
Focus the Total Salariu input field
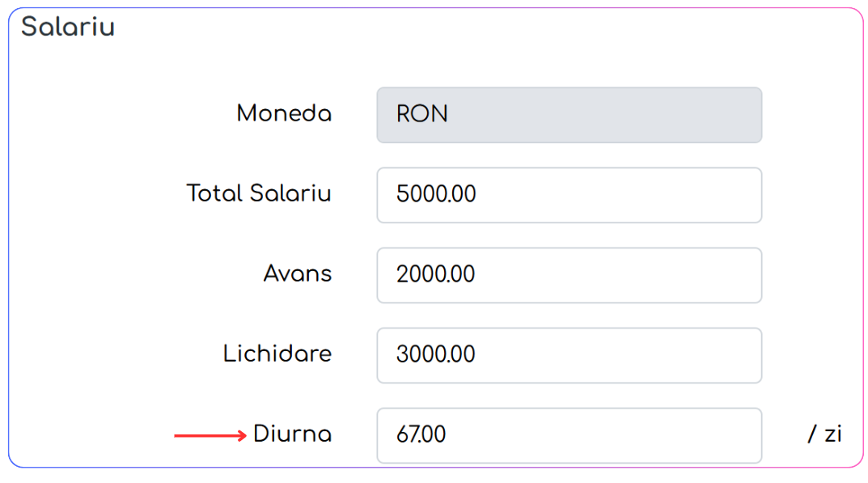(x=569, y=195)
